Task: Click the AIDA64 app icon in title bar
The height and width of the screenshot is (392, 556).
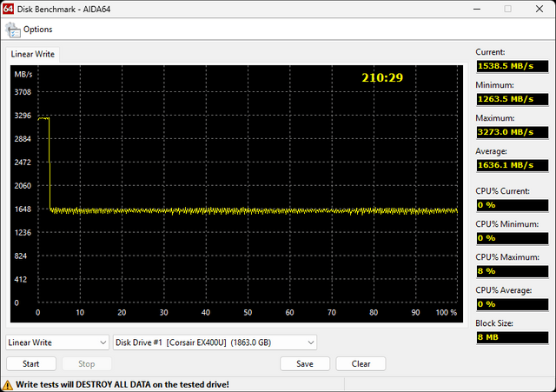Action: (8, 9)
